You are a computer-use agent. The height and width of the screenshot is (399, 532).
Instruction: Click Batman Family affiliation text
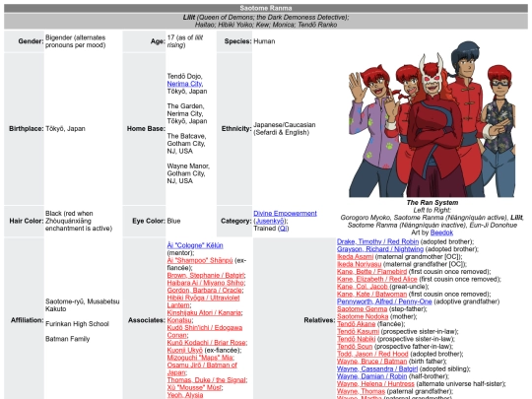(68, 339)
